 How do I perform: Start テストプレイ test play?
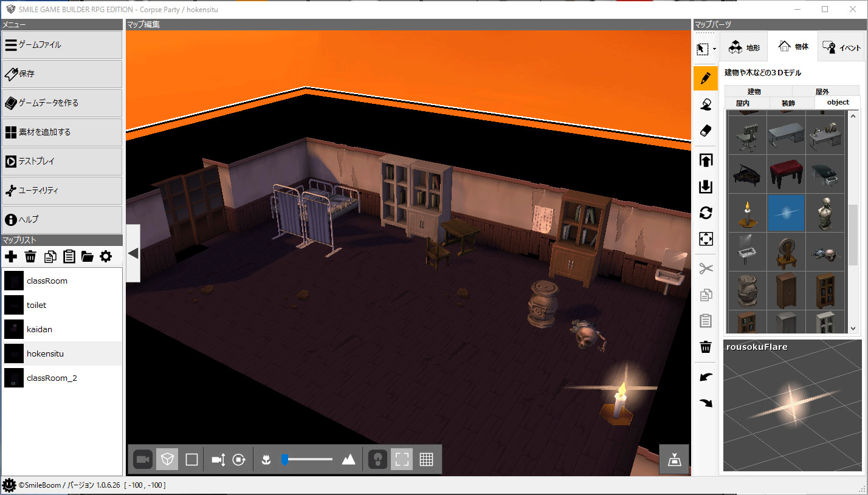point(62,162)
